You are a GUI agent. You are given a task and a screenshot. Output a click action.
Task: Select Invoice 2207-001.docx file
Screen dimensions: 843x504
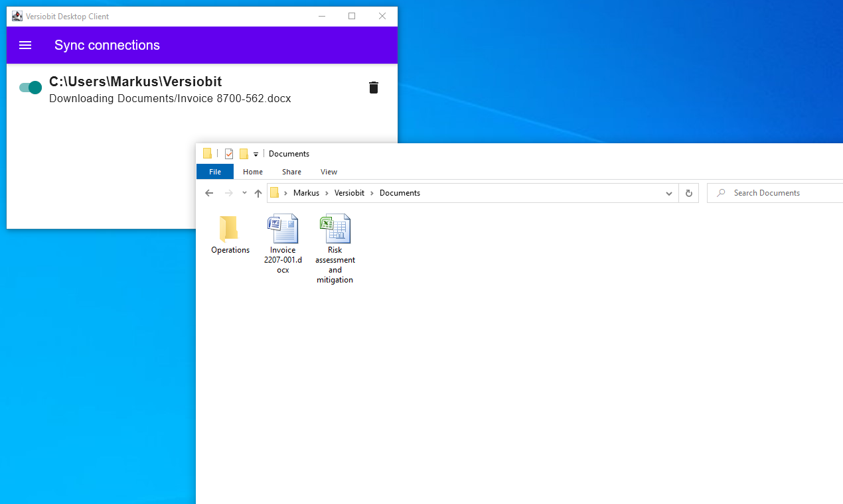(283, 244)
